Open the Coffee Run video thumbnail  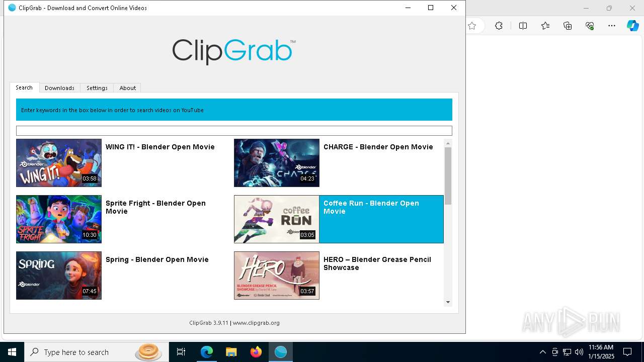pos(277,219)
